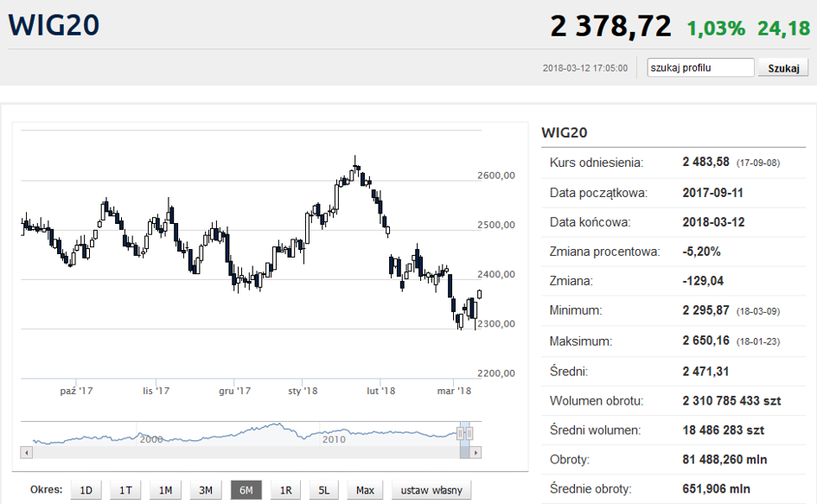This screenshot has width=817, height=504.
Task: Open the 'ustaw własny' custom range
Action: [x=431, y=490]
